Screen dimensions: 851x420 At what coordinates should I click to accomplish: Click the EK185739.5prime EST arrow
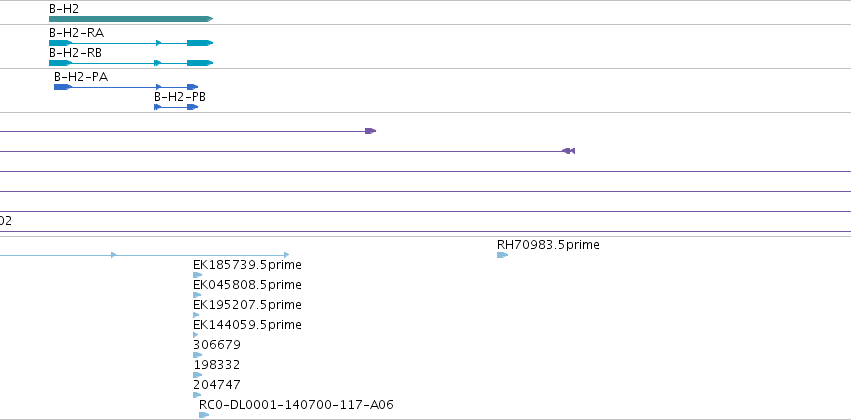click(x=198, y=275)
